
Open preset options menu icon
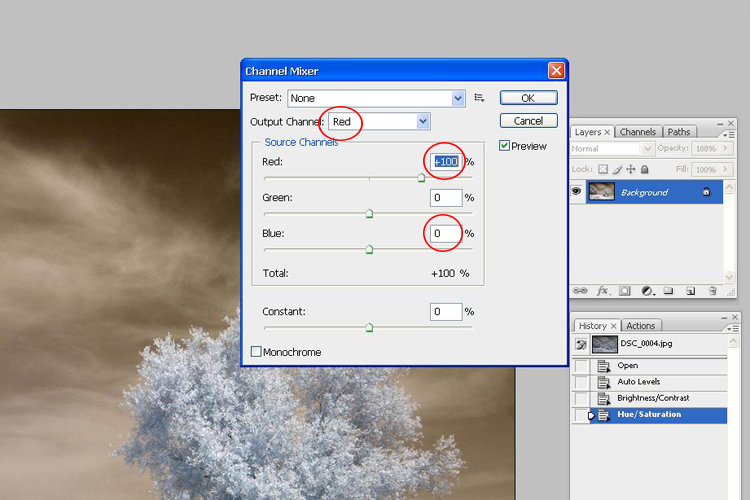click(480, 98)
